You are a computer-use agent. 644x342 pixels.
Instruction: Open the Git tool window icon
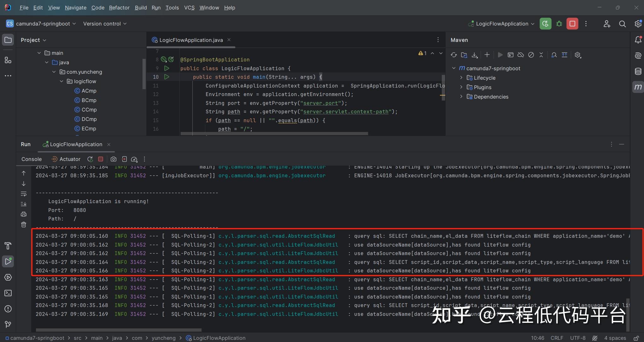[x=8, y=324]
